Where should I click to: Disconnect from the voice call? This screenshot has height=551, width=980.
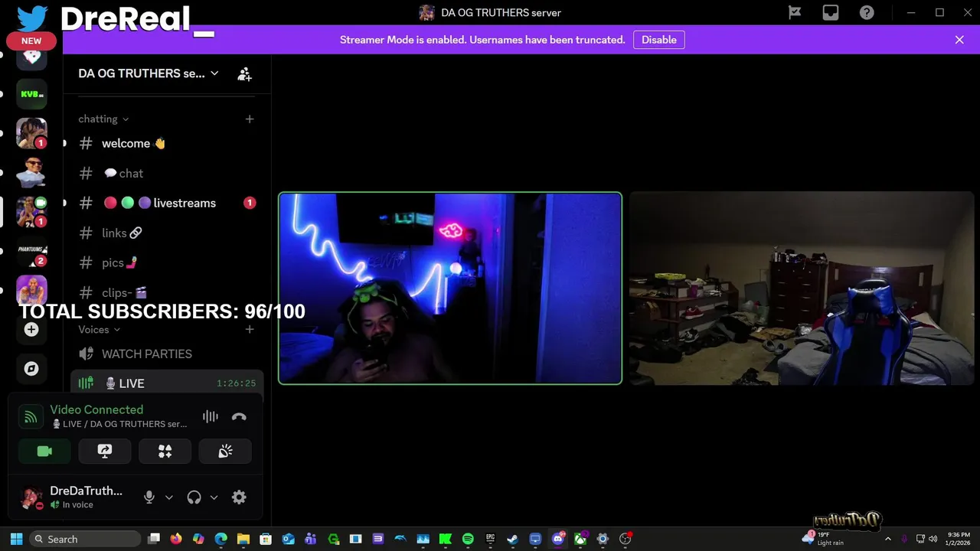[239, 417]
